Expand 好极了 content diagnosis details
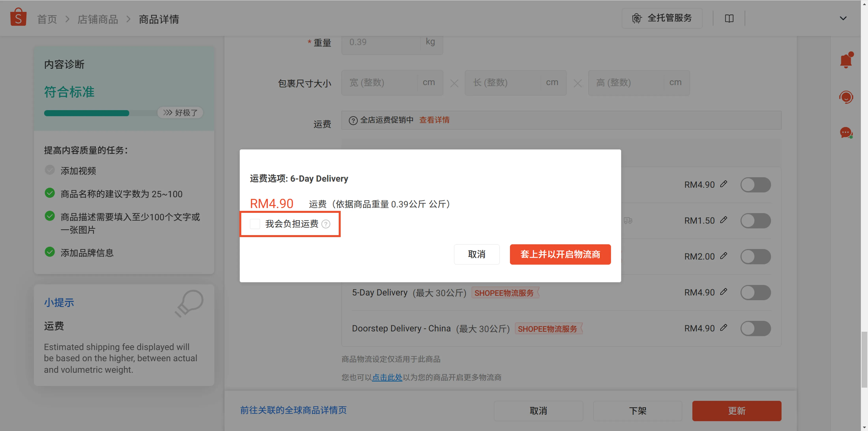The width and height of the screenshot is (868, 431). (x=180, y=113)
